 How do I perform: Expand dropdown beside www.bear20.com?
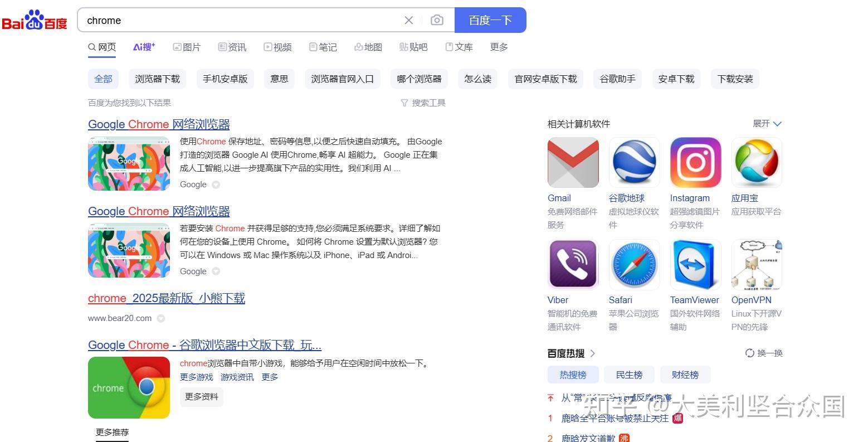[160, 318]
